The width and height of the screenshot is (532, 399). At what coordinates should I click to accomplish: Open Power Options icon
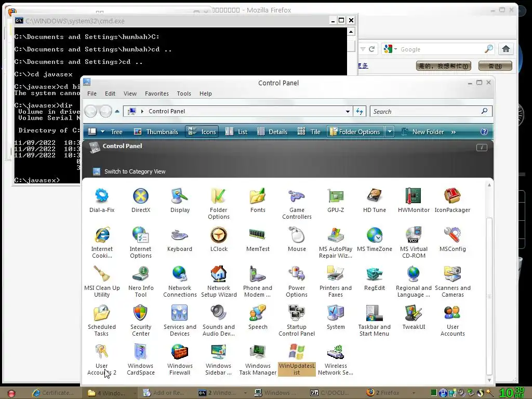297,282
